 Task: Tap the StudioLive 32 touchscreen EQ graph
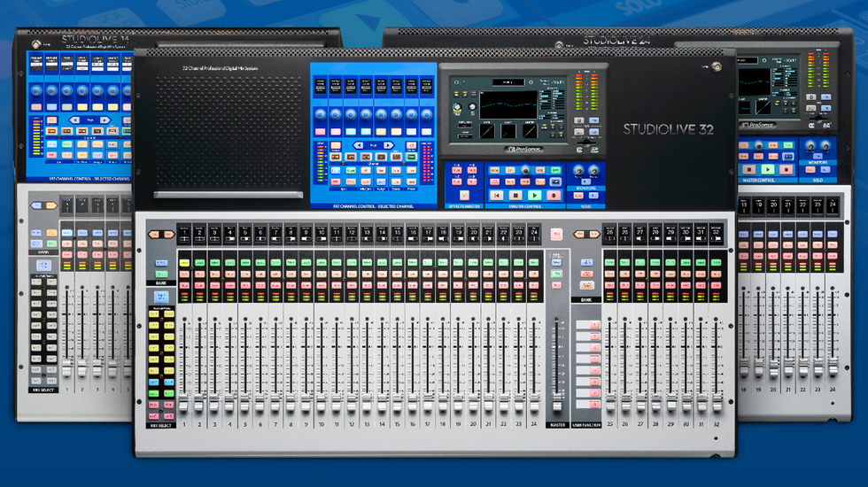pos(508,104)
